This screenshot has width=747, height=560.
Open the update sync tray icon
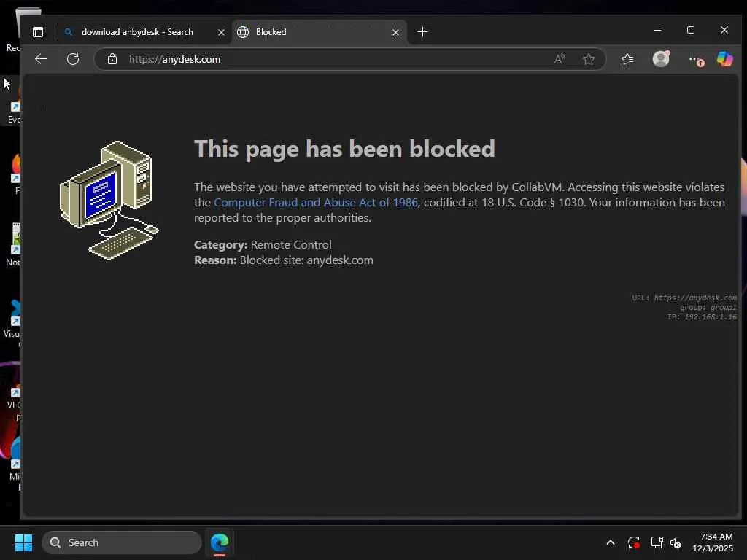[x=634, y=542]
